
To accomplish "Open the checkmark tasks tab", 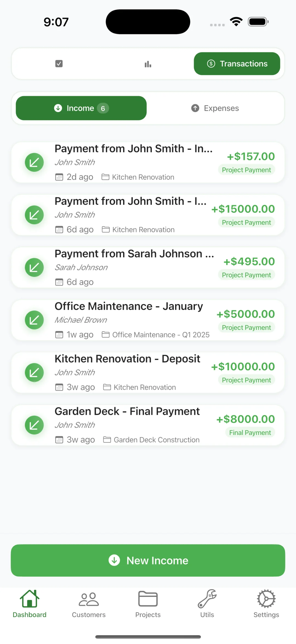I will [x=59, y=64].
